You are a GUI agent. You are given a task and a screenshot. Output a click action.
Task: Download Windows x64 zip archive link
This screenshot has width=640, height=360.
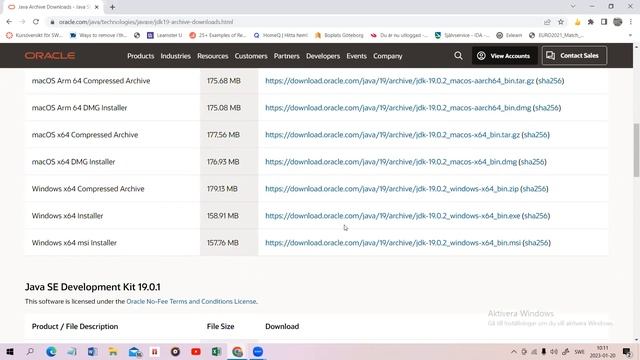click(392, 189)
